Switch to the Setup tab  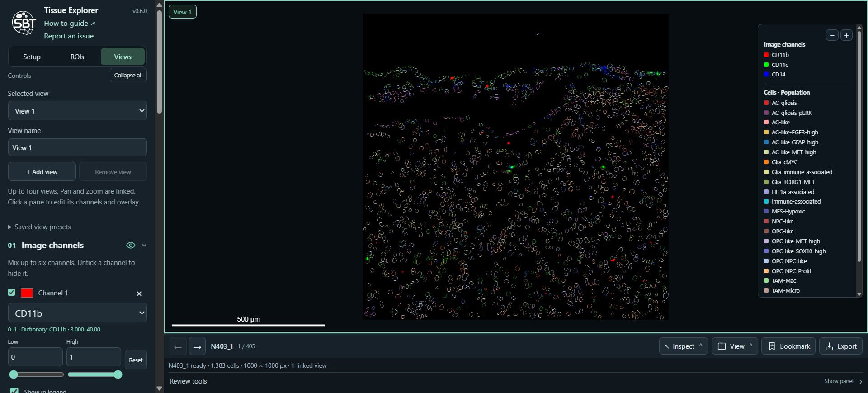[x=32, y=57]
